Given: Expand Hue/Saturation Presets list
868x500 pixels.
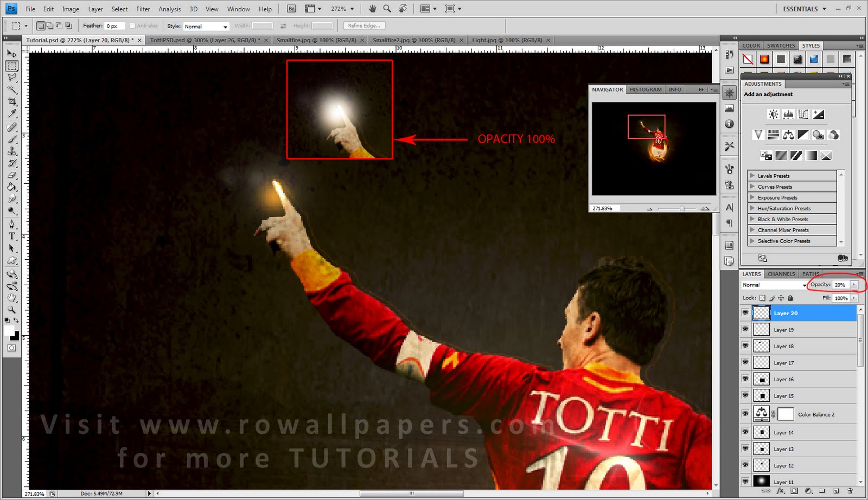Looking at the screenshot, I should pos(752,208).
